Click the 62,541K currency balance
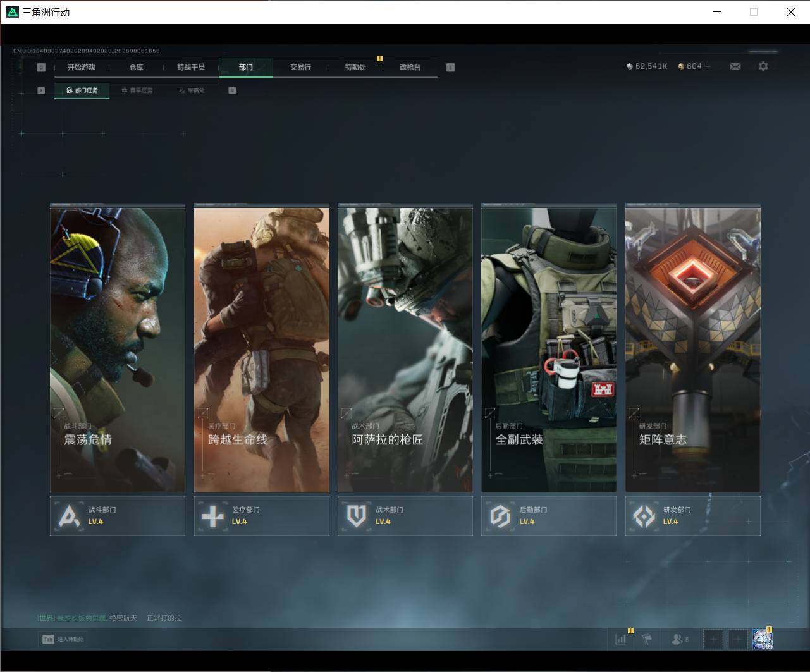 tap(651, 66)
